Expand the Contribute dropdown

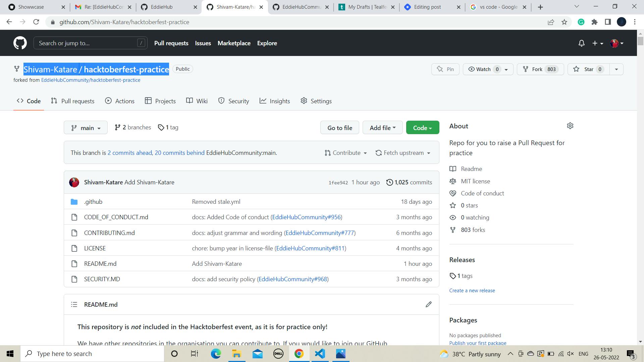346,153
